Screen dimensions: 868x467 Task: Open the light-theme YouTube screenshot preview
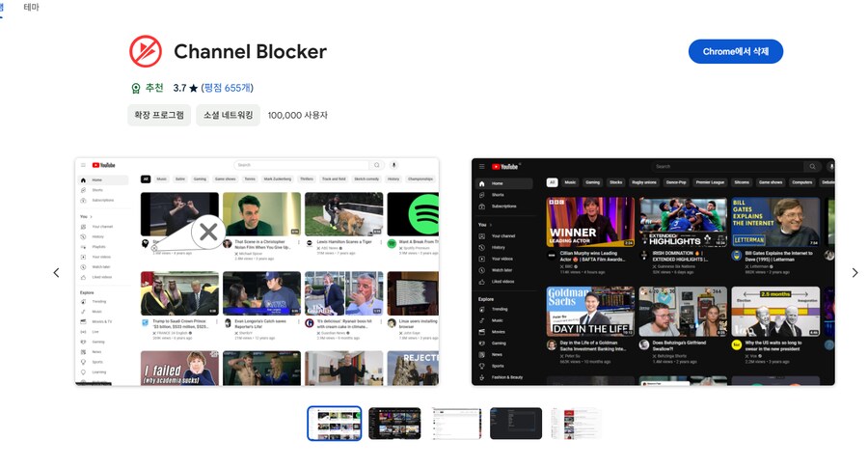point(257,271)
